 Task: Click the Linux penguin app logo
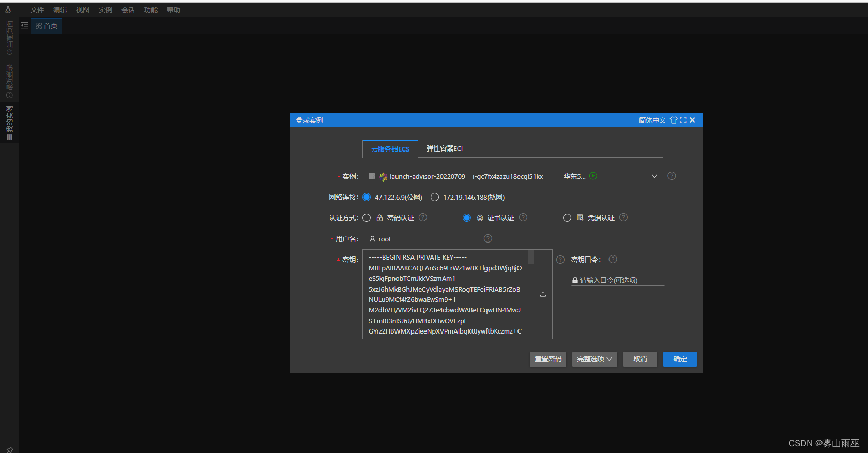pyautogui.click(x=8, y=9)
